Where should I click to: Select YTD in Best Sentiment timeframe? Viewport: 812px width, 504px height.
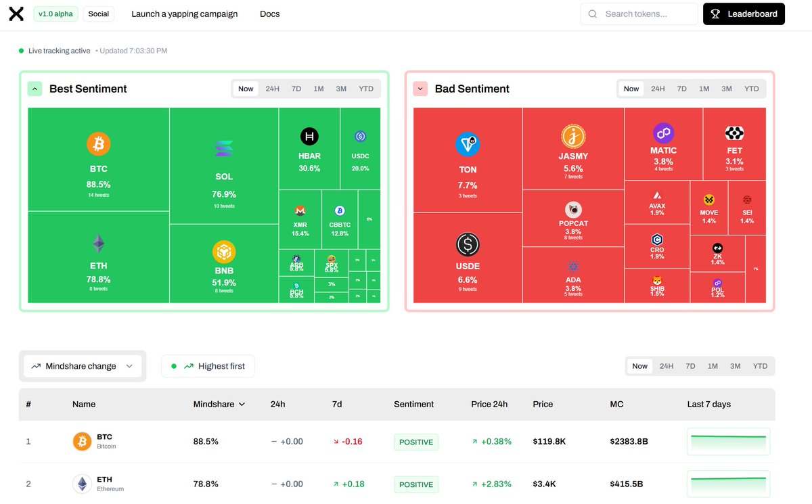[x=366, y=89]
